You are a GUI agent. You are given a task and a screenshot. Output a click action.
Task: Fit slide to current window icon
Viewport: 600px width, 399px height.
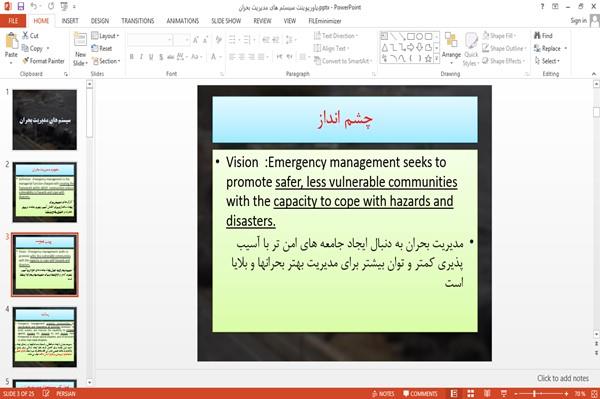pyautogui.click(x=594, y=394)
